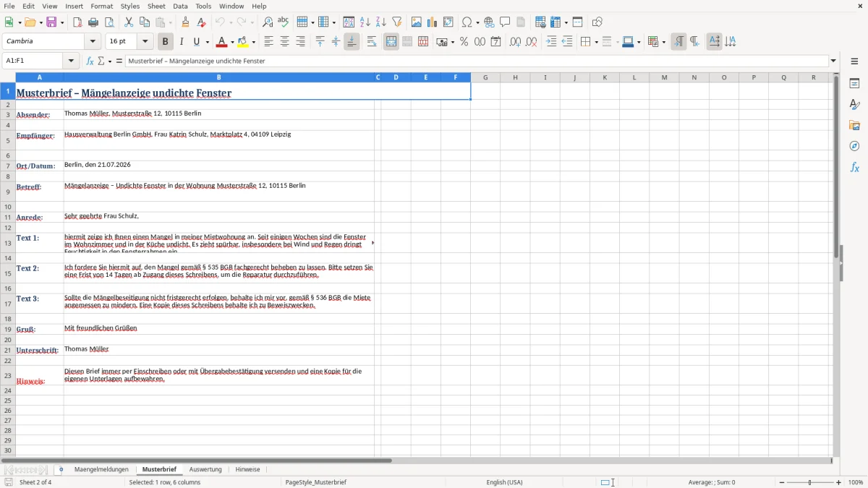Expand the Name Box dropdown
868x488 pixels.
(71, 61)
